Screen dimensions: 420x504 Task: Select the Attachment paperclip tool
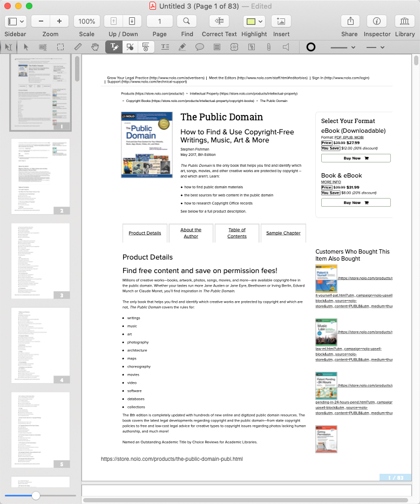click(x=268, y=47)
